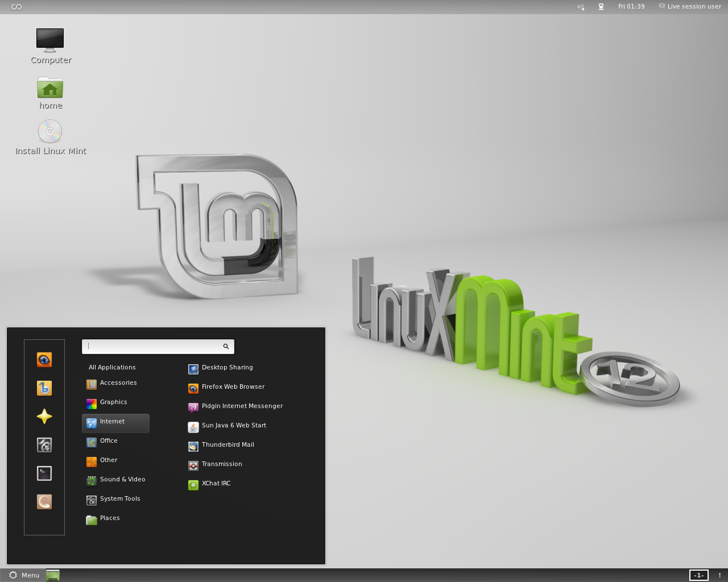The width and height of the screenshot is (728, 582).
Task: Open the Live session user menu
Action: pyautogui.click(x=690, y=7)
